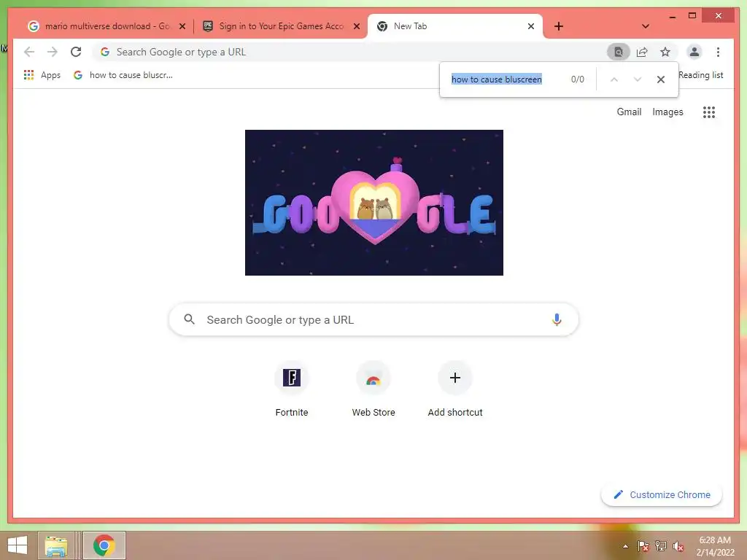747x560 pixels.
Task: Go to previous find result
Action: 614,79
